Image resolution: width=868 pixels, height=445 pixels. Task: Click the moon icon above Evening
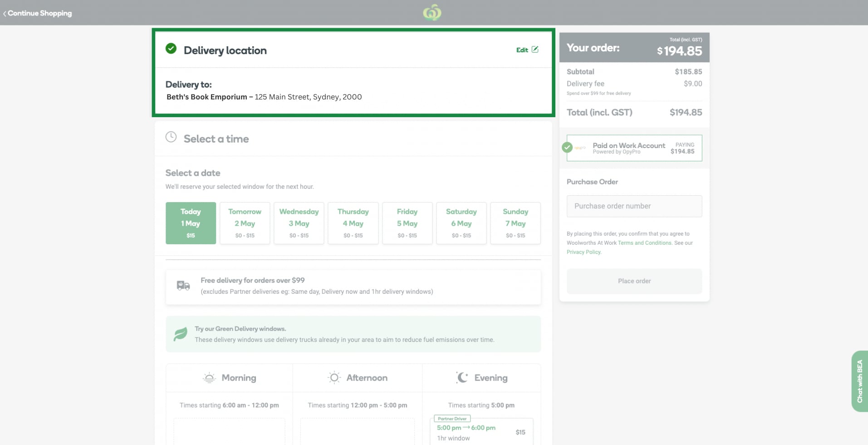tap(462, 377)
